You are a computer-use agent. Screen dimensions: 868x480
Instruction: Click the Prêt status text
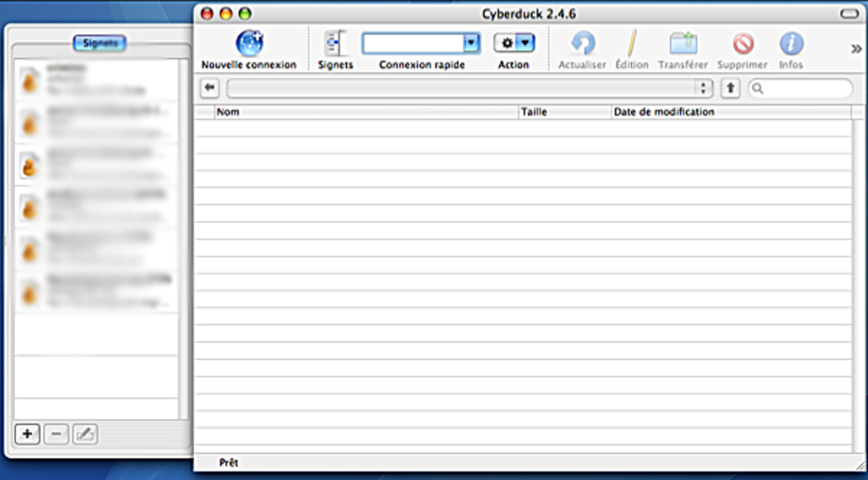click(x=229, y=463)
